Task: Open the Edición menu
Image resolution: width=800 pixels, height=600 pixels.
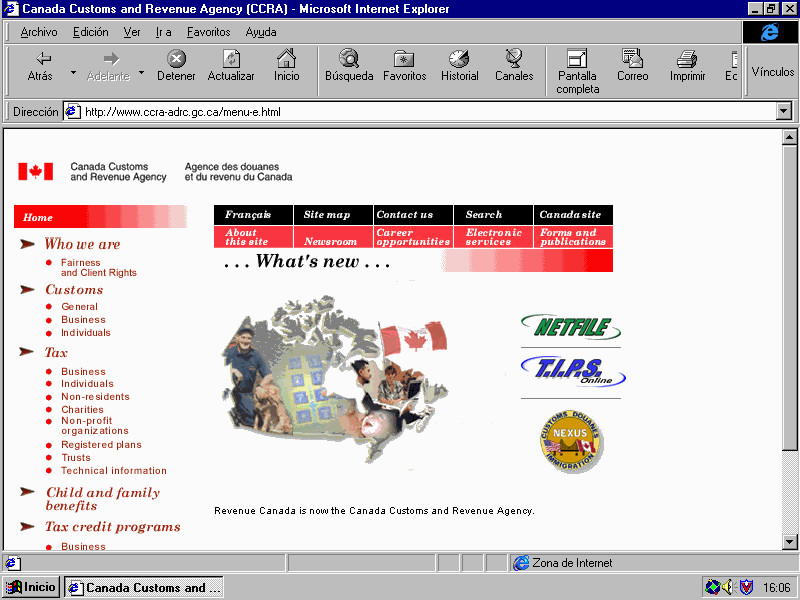Action: (x=90, y=32)
